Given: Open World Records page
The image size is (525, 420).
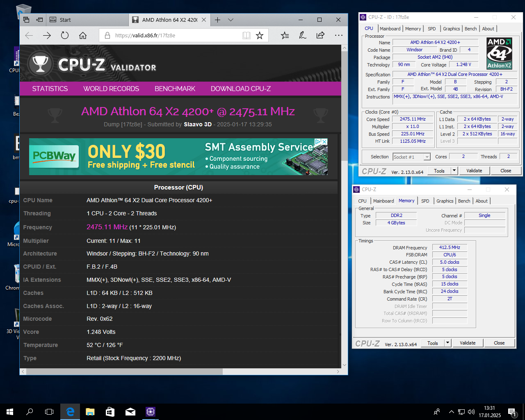Looking at the screenshot, I should tap(111, 89).
